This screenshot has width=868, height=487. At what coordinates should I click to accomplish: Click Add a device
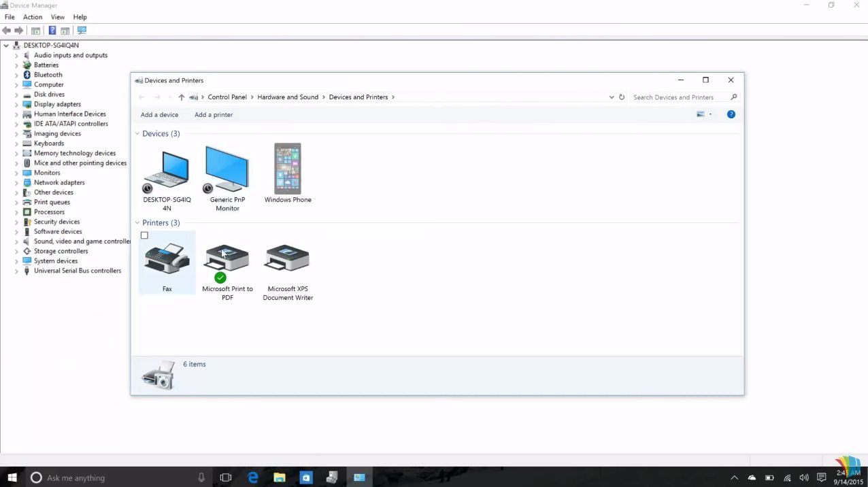(159, 115)
